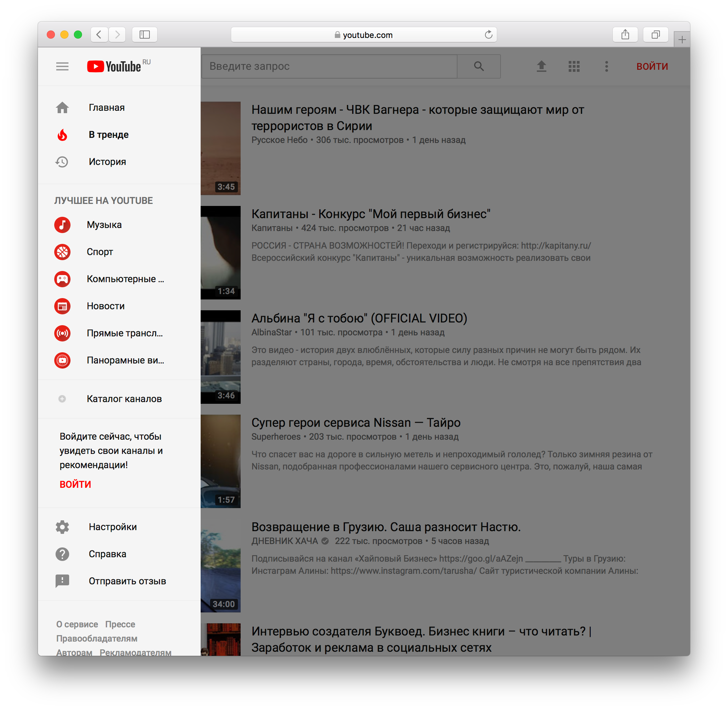Open Альбина "Я с тобою" video thumbnail
Screen dimensions: 728x710
click(221, 357)
